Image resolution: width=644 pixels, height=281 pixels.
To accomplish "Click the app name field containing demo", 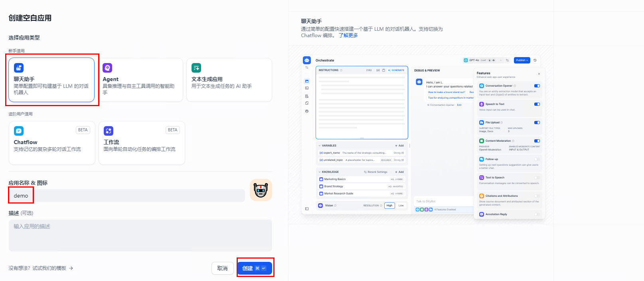I will click(x=127, y=196).
